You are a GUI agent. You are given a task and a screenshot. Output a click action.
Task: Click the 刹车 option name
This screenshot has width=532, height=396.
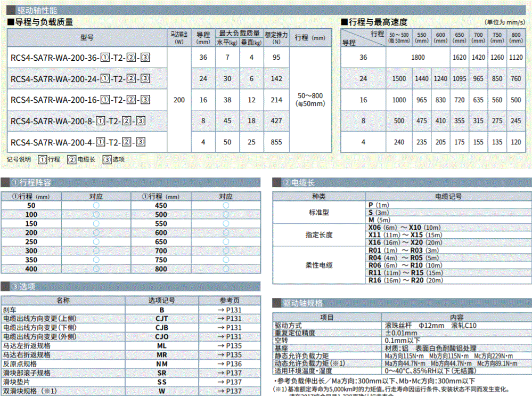tap(10, 310)
